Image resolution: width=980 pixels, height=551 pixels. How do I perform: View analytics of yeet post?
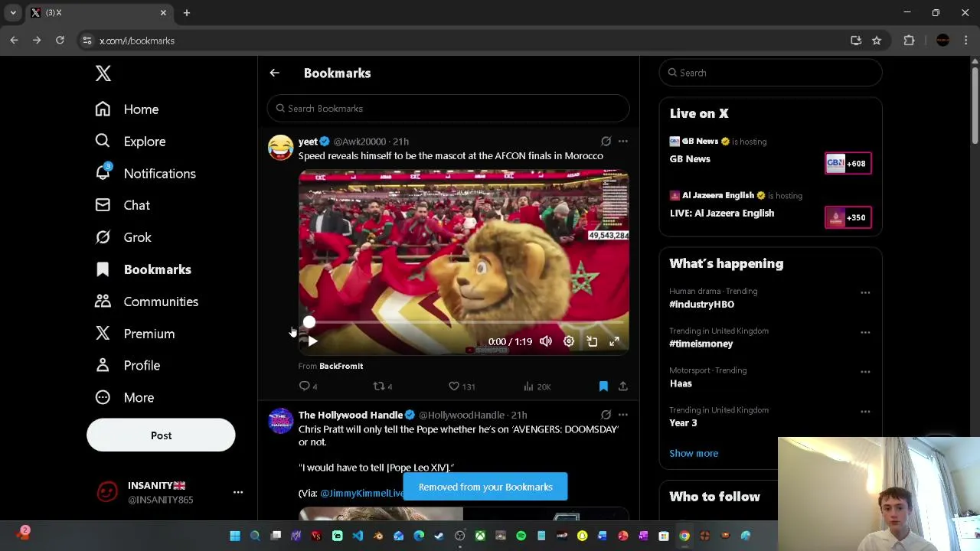[537, 386]
